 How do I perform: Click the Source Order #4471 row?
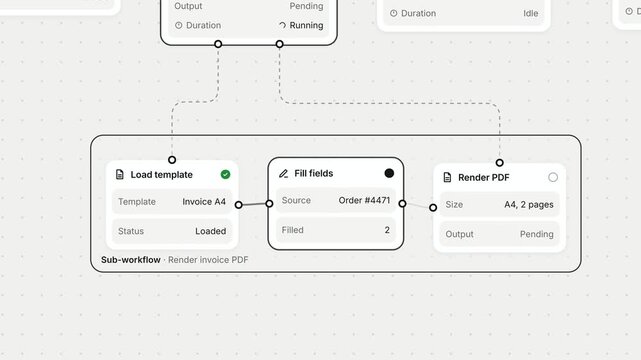click(x=336, y=200)
